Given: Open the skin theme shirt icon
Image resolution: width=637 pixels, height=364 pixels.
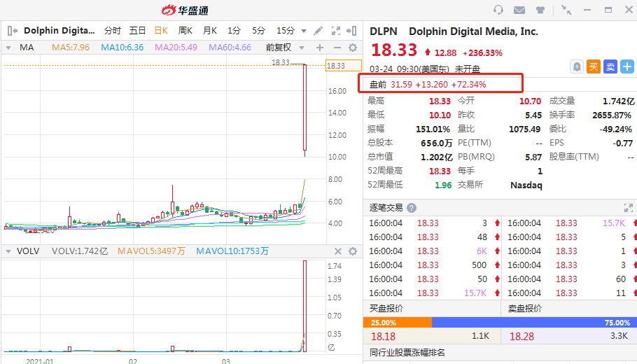Looking at the screenshot, I should [540, 10].
